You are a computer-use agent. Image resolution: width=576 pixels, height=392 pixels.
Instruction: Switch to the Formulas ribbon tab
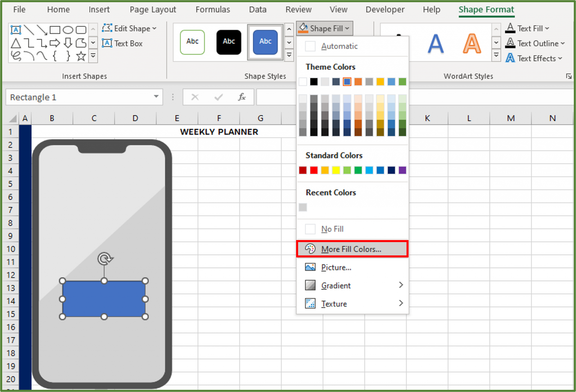point(212,9)
